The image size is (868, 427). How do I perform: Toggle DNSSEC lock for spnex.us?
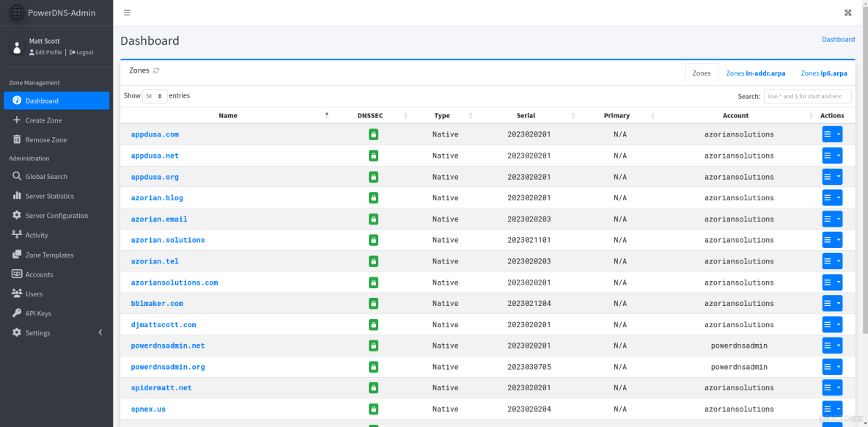click(x=373, y=409)
